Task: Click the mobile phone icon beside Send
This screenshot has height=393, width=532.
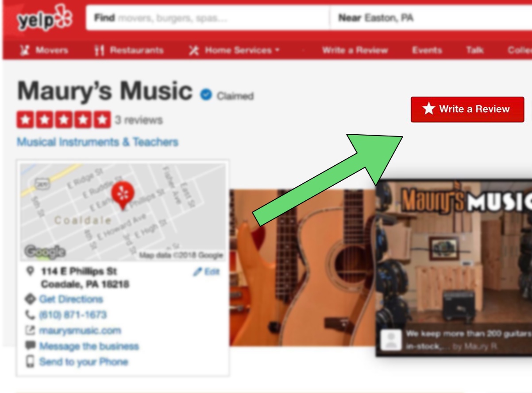Action: (30, 362)
